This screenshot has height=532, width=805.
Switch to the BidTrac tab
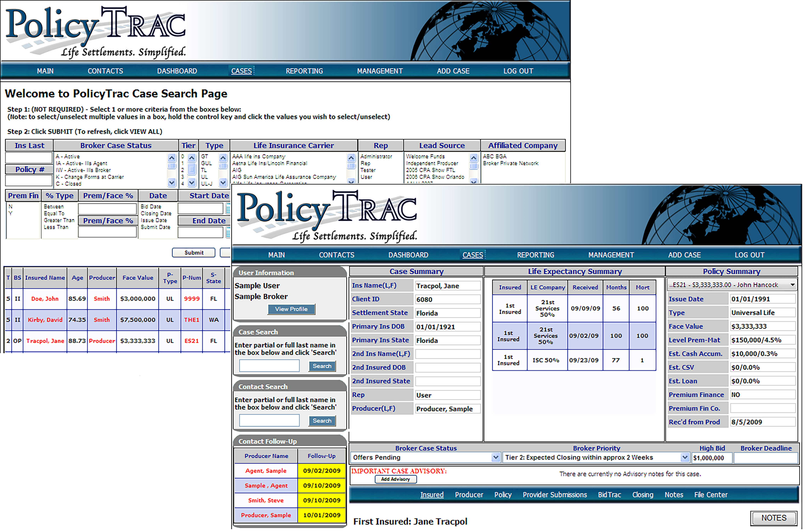tap(609, 495)
